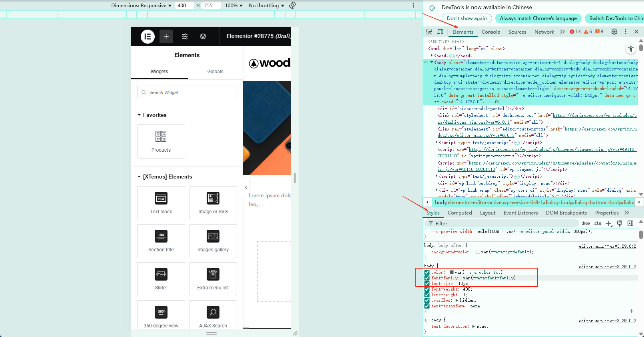The image size is (644, 337).
Task: Open DevTools settings gear icon
Action: (614, 32)
